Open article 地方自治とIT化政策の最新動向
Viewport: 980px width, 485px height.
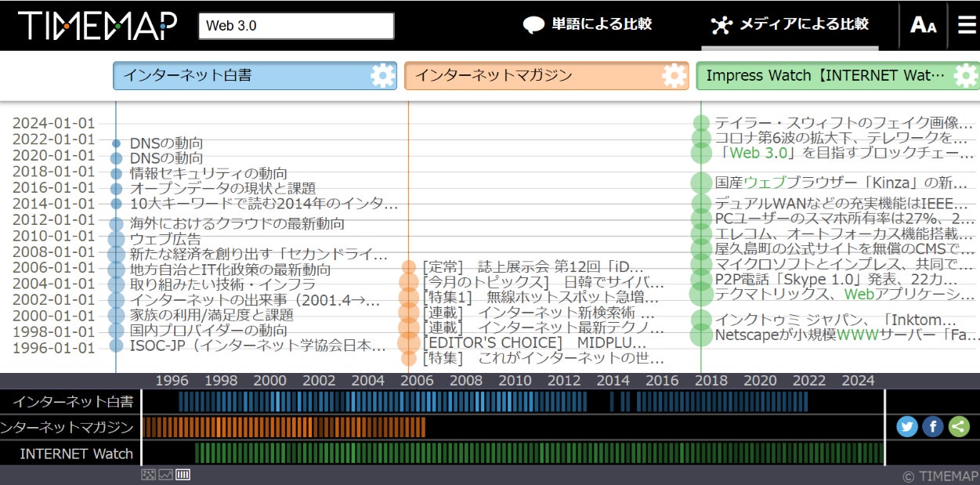pyautogui.click(x=230, y=270)
